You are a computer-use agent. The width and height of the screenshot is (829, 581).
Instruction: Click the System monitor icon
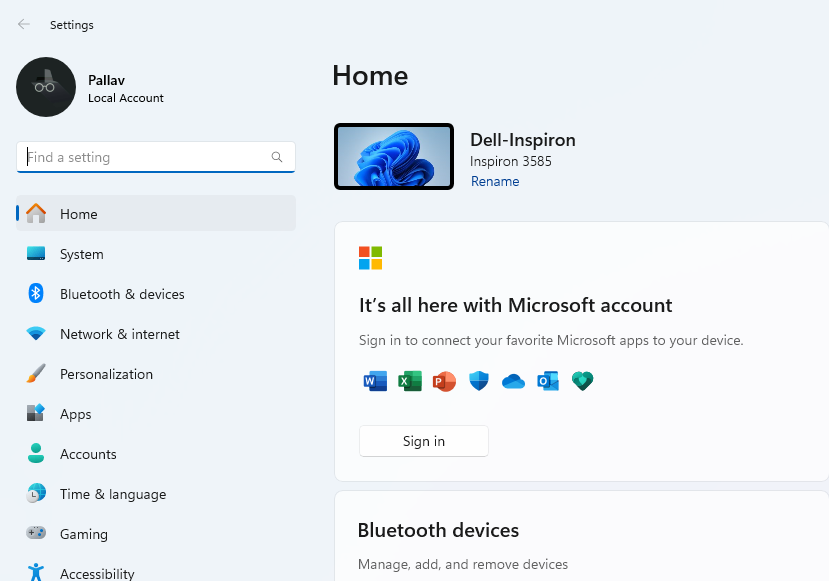coord(36,254)
